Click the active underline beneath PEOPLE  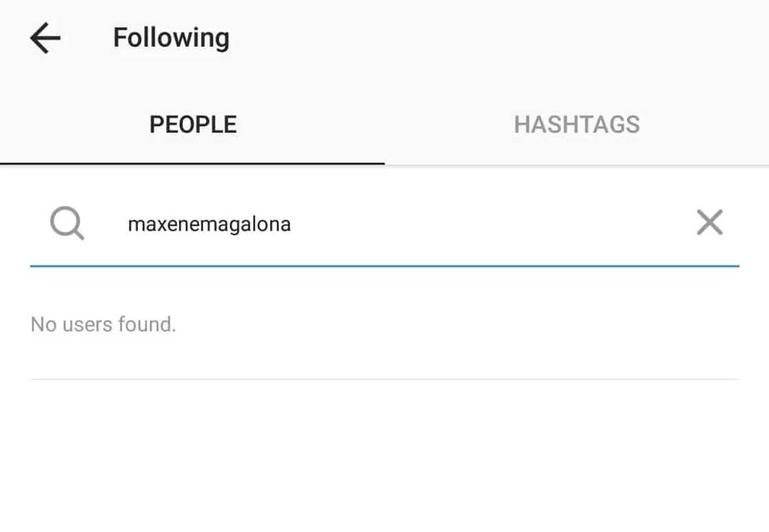pos(192,163)
